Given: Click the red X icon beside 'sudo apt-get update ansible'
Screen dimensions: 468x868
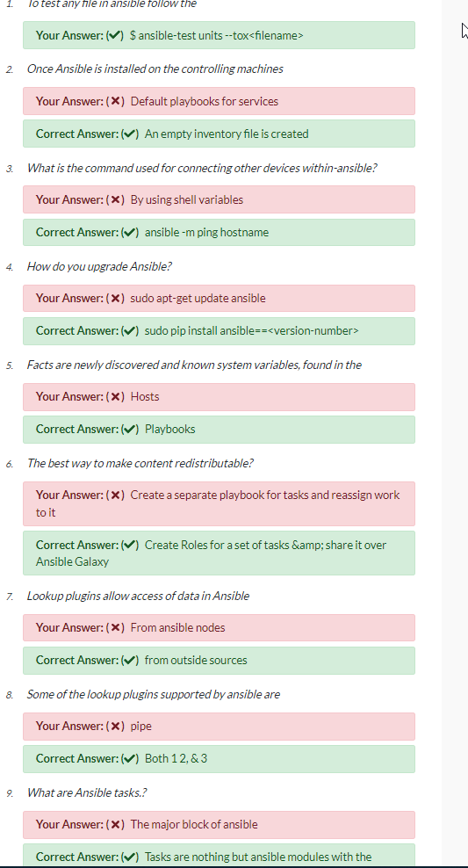Looking at the screenshot, I should click(115, 299).
